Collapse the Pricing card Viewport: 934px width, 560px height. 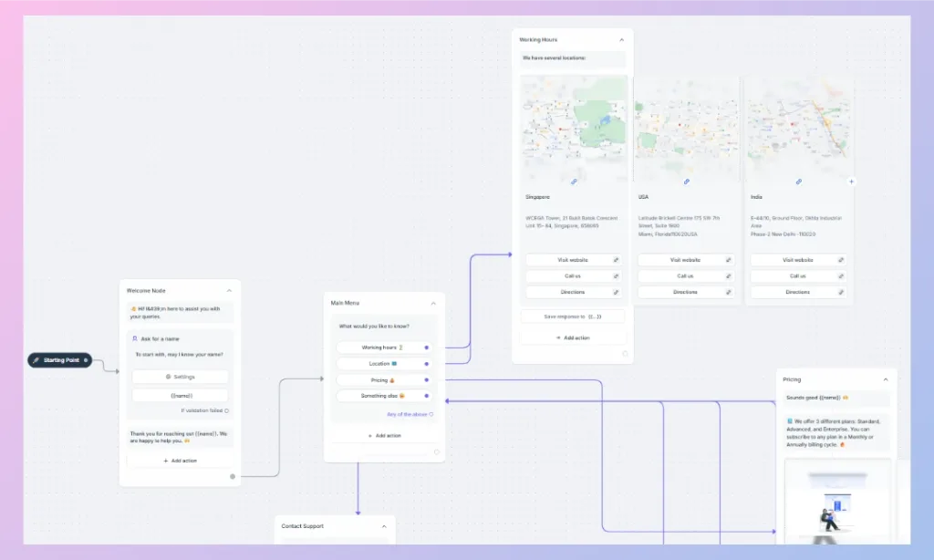click(885, 379)
